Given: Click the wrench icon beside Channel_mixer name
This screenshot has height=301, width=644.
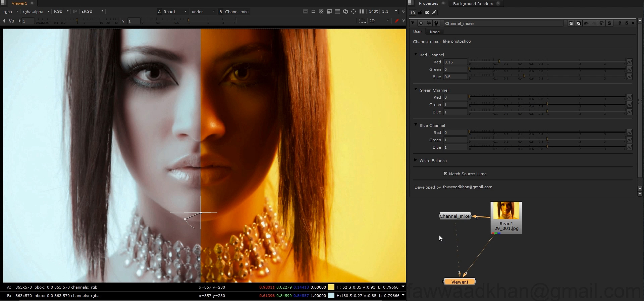Looking at the screenshot, I should [436, 23].
